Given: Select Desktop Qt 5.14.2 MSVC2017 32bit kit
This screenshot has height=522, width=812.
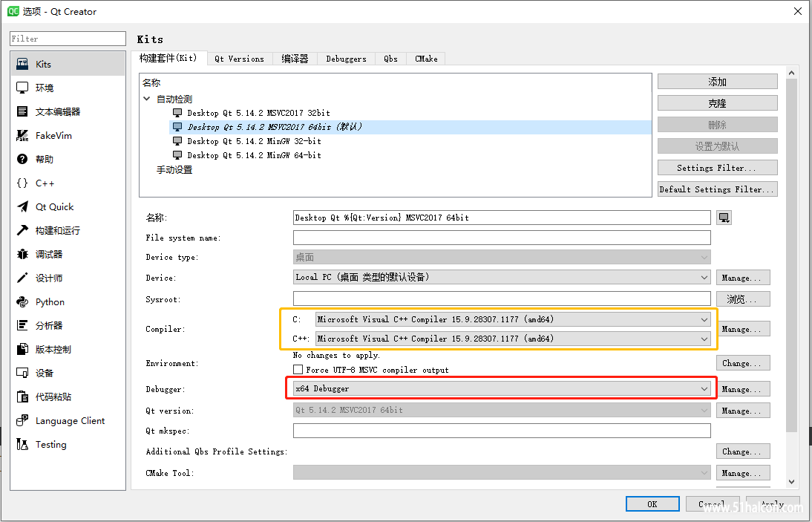Looking at the screenshot, I should point(258,113).
